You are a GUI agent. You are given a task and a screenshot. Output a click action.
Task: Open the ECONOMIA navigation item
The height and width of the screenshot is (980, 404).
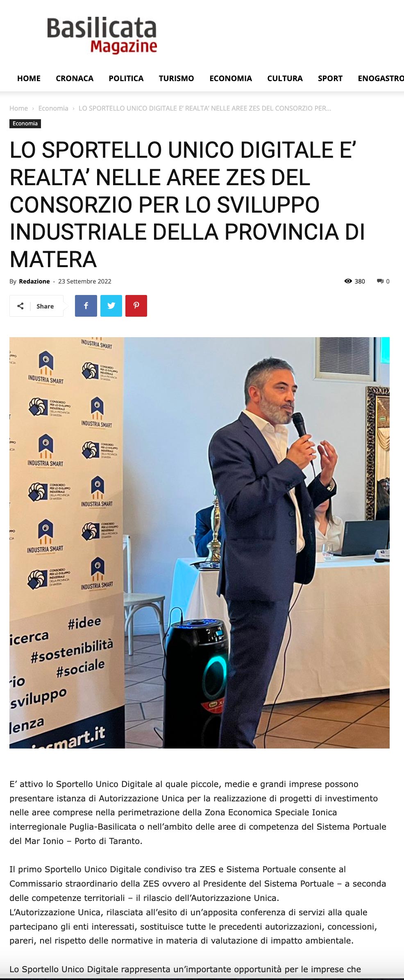231,78
